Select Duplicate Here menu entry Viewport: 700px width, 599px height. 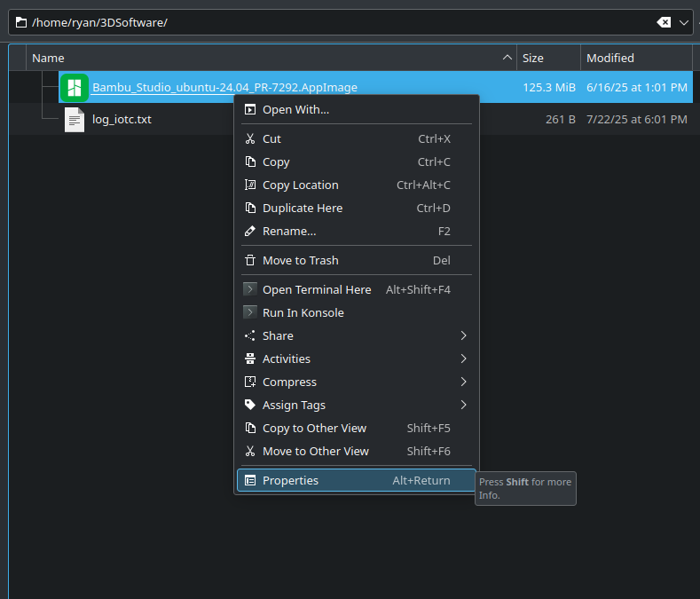pyautogui.click(x=357, y=209)
